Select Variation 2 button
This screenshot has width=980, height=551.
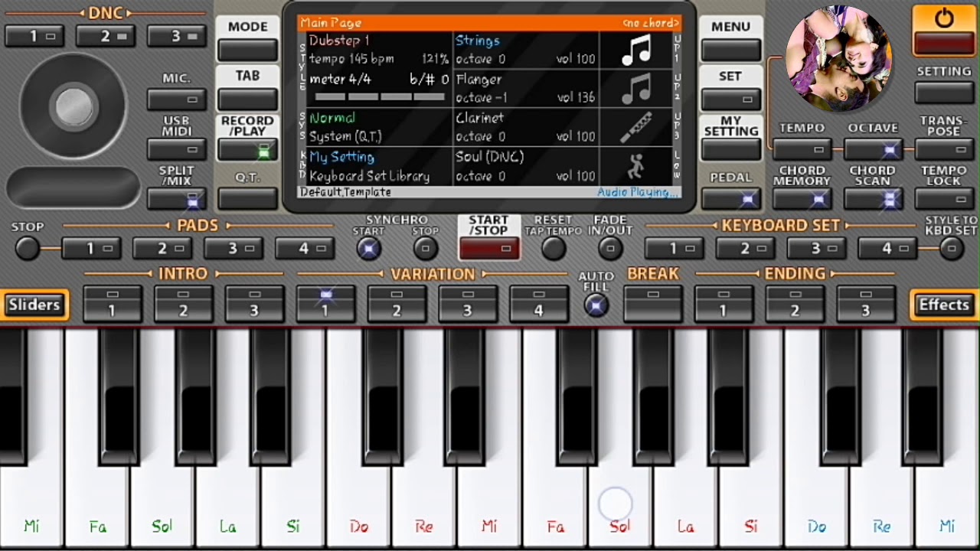397,304
